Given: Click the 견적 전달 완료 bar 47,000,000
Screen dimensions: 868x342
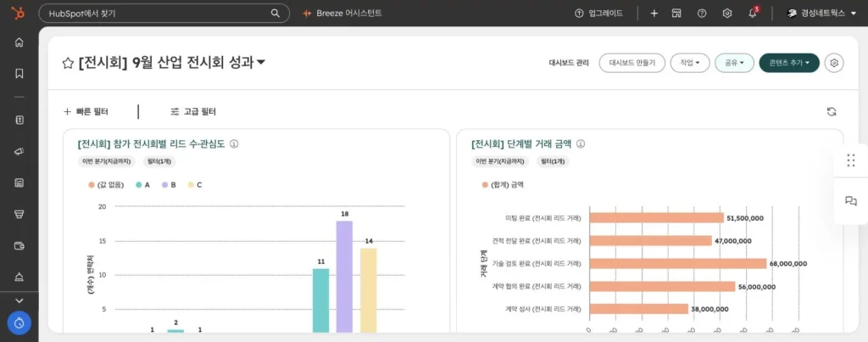Looking at the screenshot, I should (x=650, y=240).
